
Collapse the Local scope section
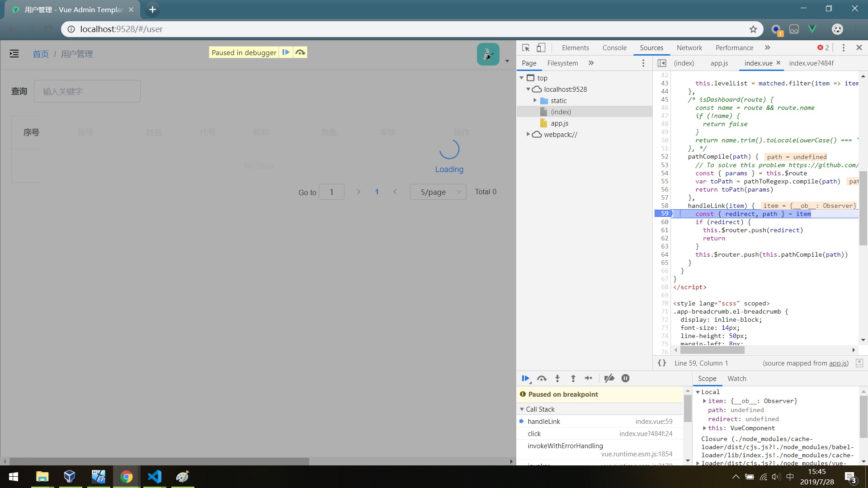coord(698,392)
